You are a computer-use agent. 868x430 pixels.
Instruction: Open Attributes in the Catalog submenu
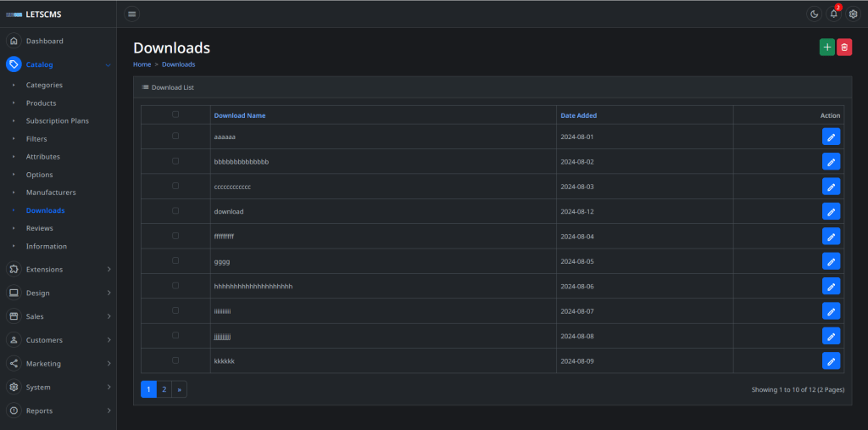coord(43,157)
